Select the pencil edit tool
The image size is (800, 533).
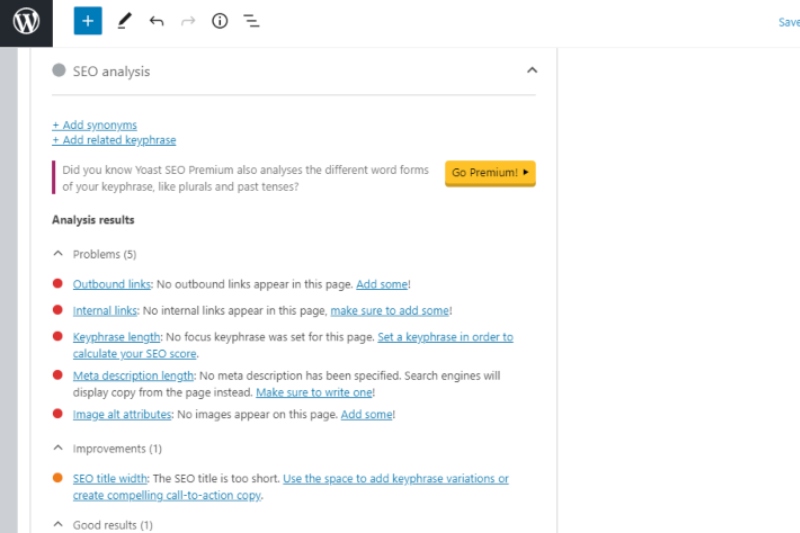click(124, 21)
